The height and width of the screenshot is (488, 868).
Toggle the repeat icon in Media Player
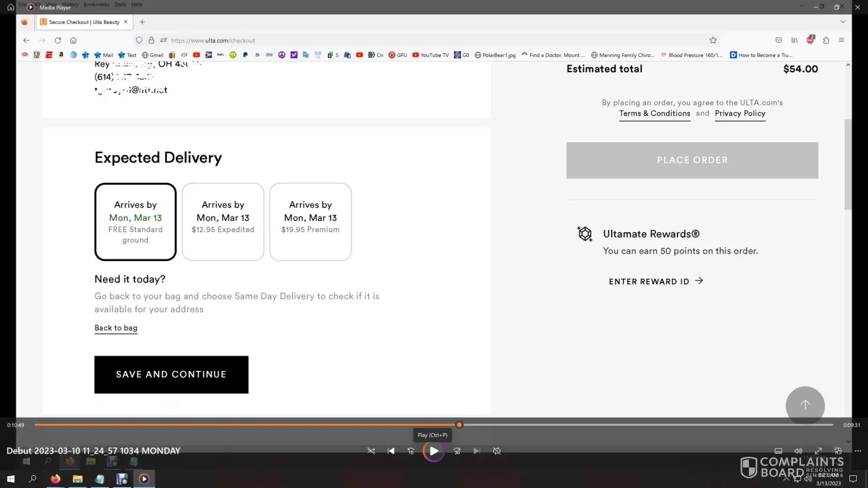click(x=496, y=451)
